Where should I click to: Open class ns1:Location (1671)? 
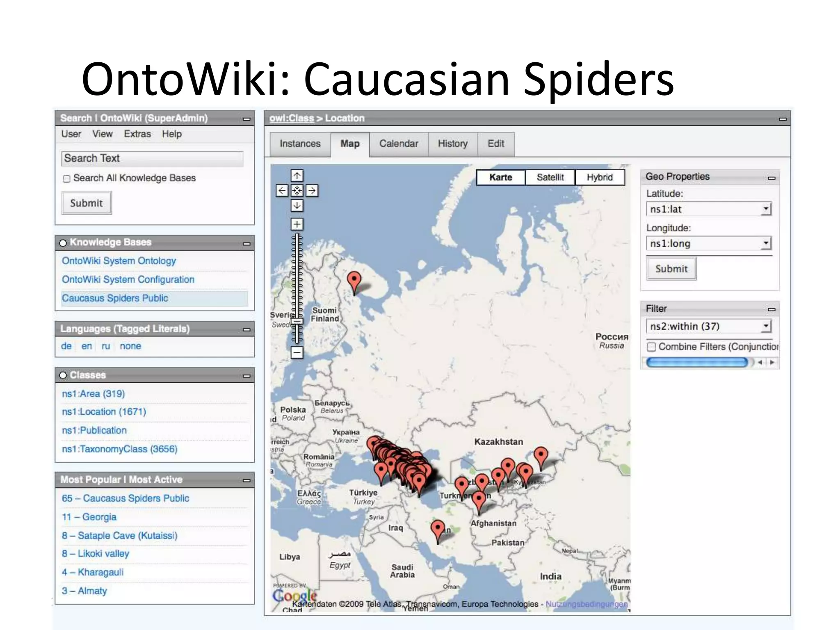pos(104,412)
